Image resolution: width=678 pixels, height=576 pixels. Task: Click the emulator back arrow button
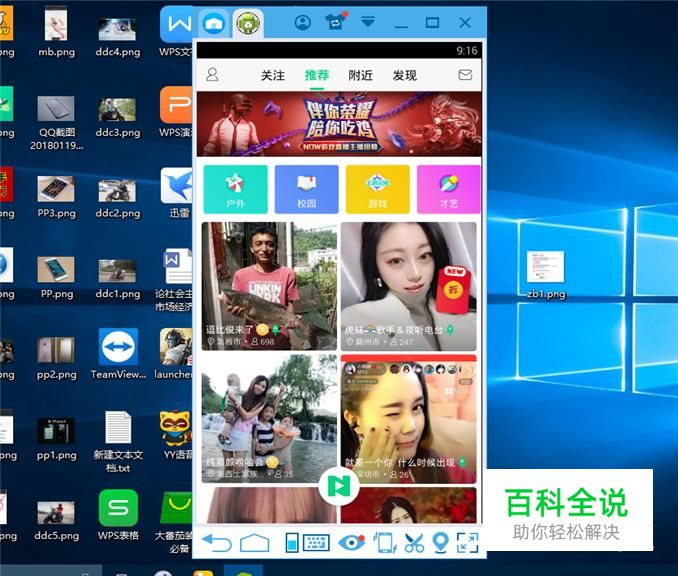(x=217, y=543)
